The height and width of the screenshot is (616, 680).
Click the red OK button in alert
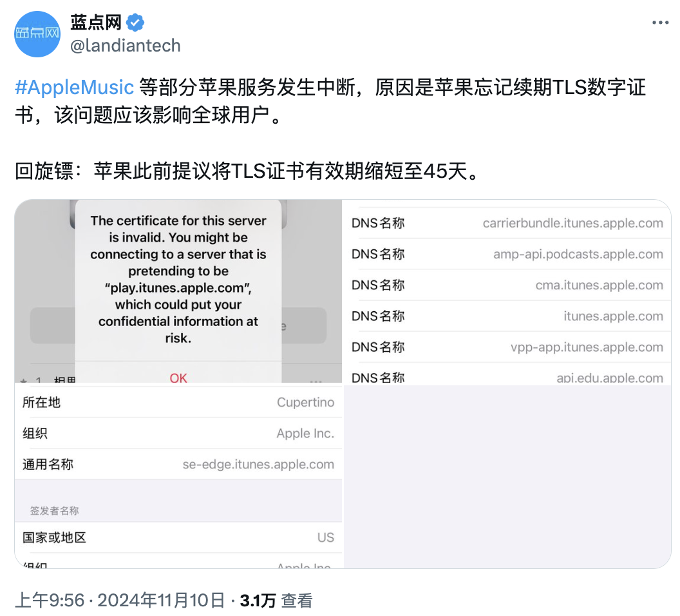[x=178, y=378]
